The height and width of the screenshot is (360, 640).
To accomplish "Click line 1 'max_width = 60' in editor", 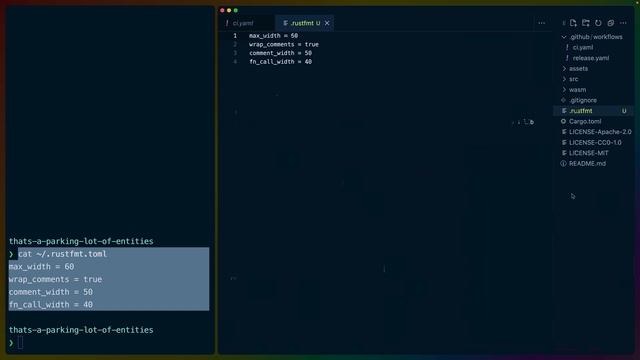I will (273, 36).
